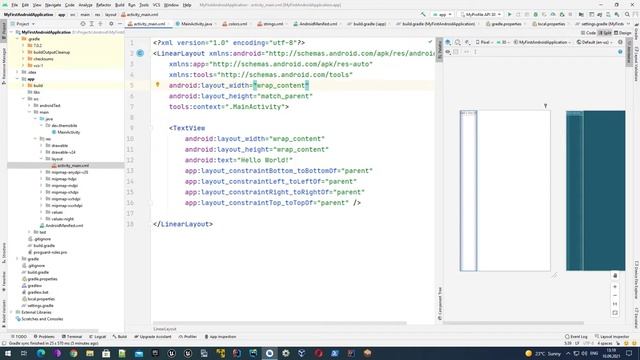Switch editor to Design view mode
The width and height of the screenshot is (640, 360).
622,33
